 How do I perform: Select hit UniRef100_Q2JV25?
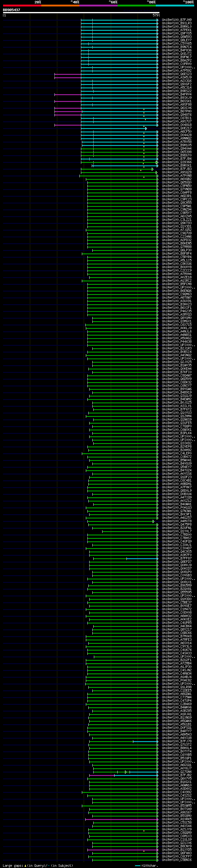click(177, 362)
